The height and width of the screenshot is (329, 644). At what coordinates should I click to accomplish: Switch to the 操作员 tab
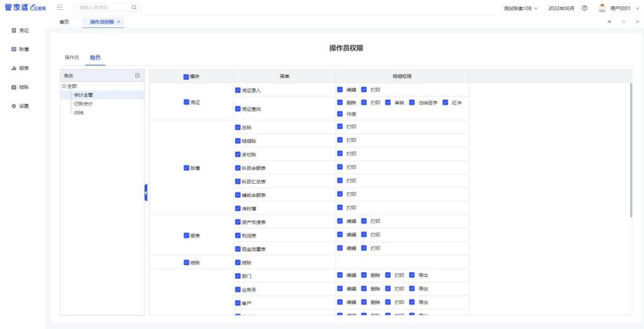point(72,57)
